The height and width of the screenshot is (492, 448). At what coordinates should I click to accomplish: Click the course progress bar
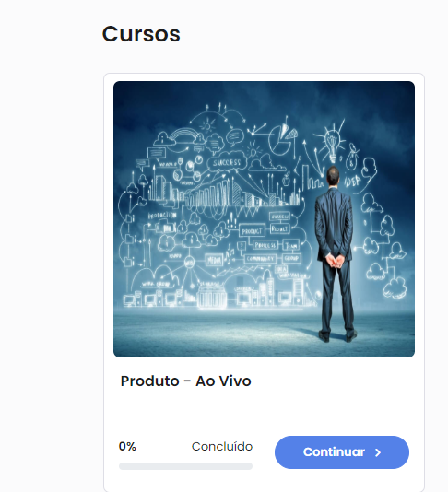(x=185, y=466)
